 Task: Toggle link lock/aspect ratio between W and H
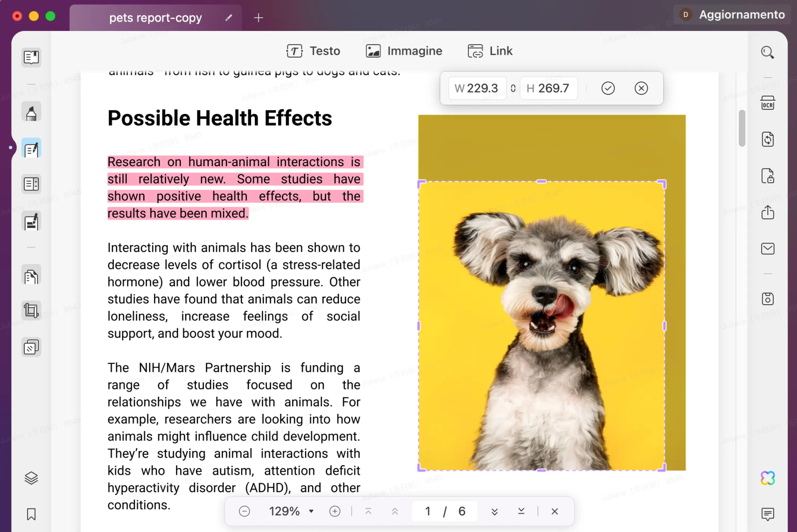512,88
